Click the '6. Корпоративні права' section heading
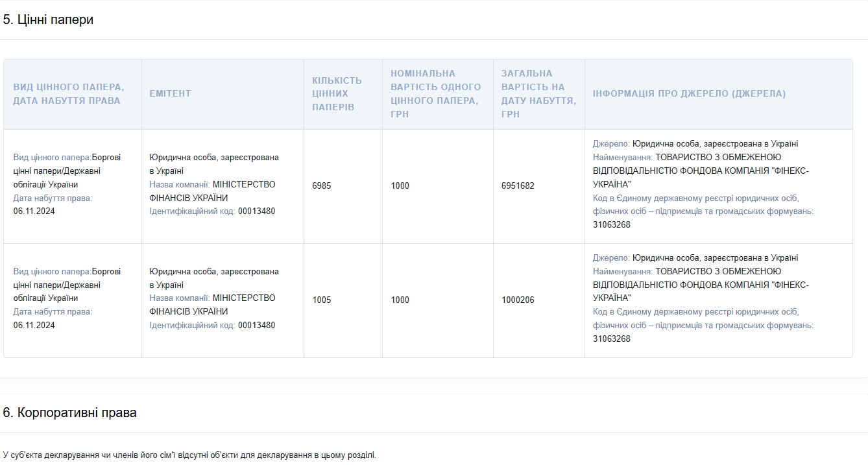 pyautogui.click(x=70, y=412)
